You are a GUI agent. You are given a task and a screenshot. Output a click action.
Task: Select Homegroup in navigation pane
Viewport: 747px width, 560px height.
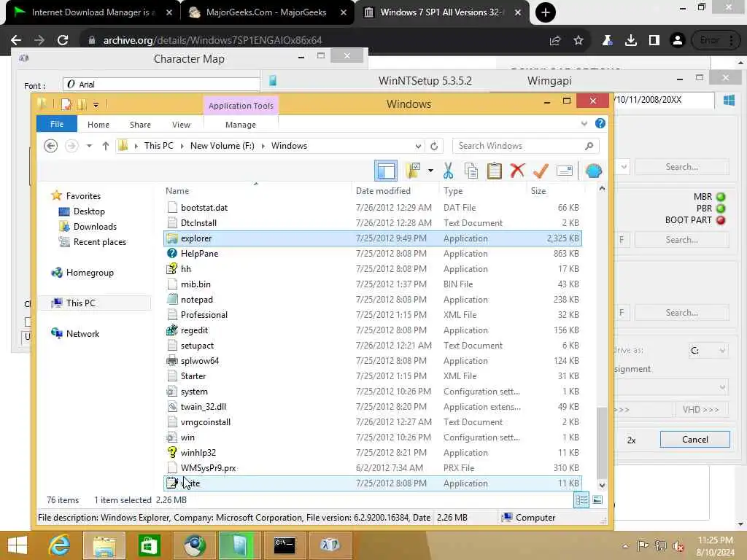point(90,273)
